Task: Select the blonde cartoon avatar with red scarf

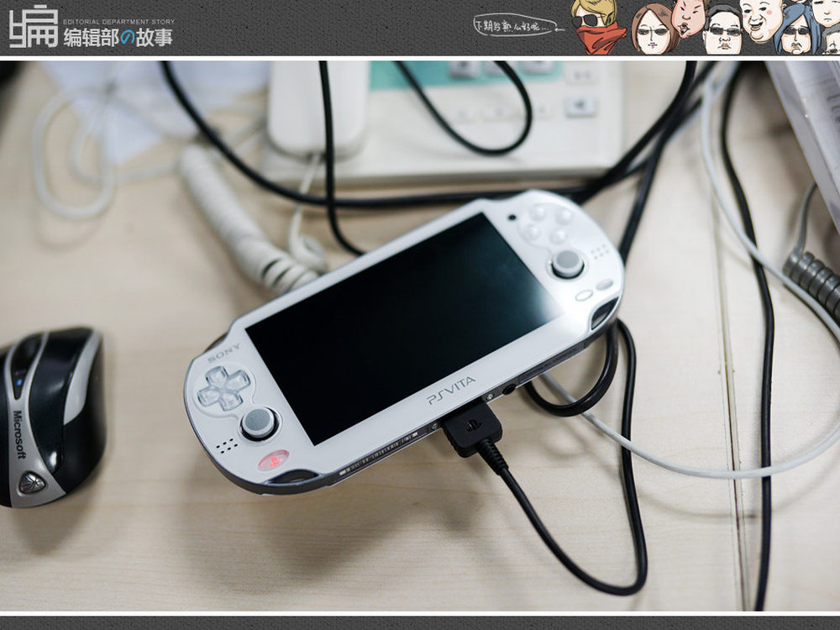Action: coord(597,27)
